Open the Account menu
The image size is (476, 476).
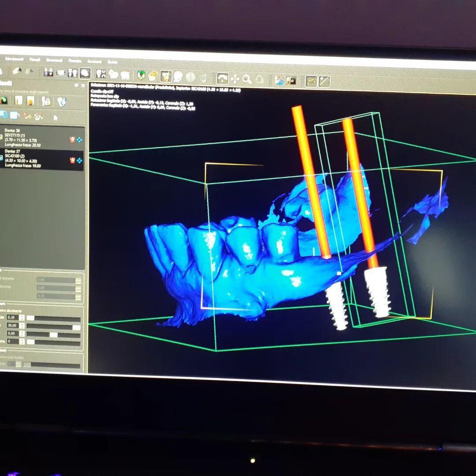94,61
